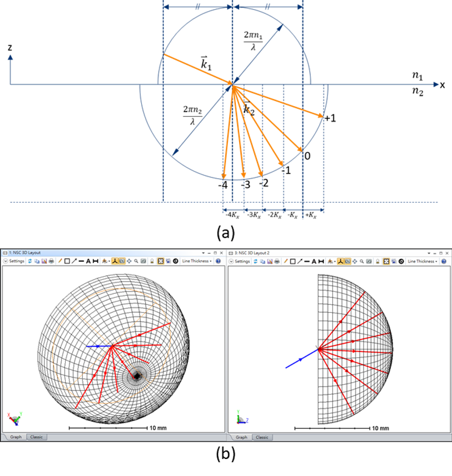Switch to Classic tab in NSC 3D Layout 2
452x476 pixels.
pos(262,437)
